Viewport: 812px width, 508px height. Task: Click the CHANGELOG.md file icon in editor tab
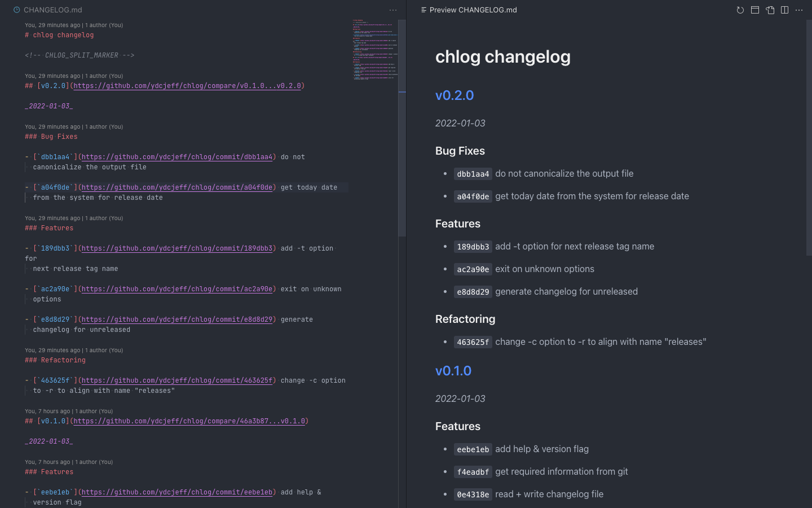(17, 10)
